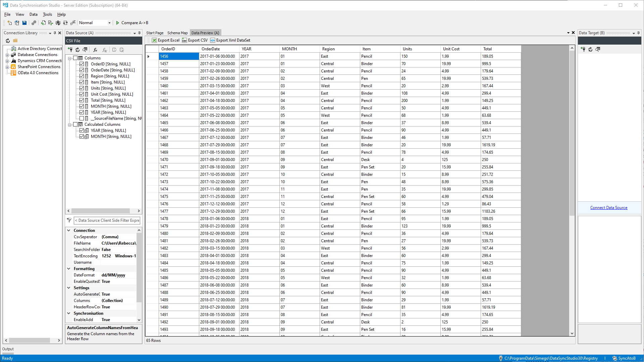644x362 pixels.
Task: Collapse the Formatting property group
Action: [x=69, y=269]
